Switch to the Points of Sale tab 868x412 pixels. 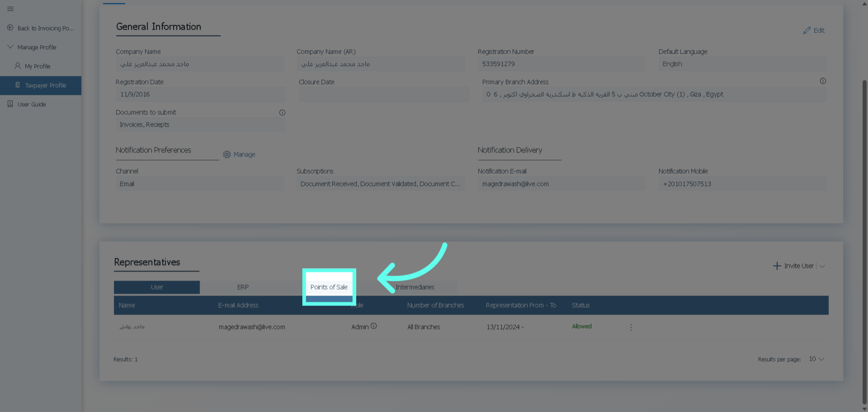click(329, 287)
